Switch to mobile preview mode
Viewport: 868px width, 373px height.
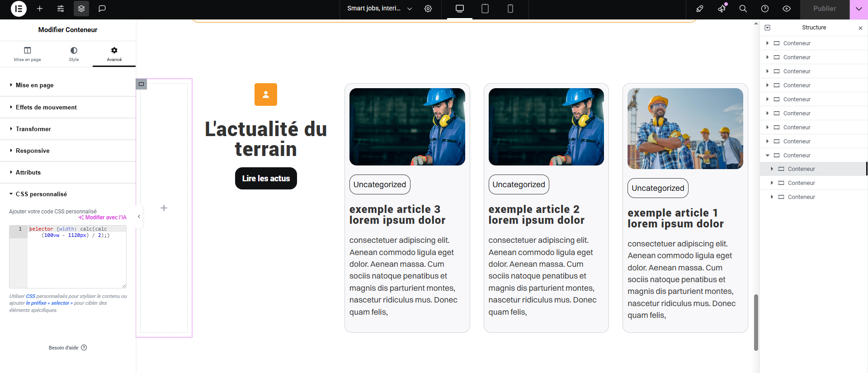pyautogui.click(x=510, y=9)
